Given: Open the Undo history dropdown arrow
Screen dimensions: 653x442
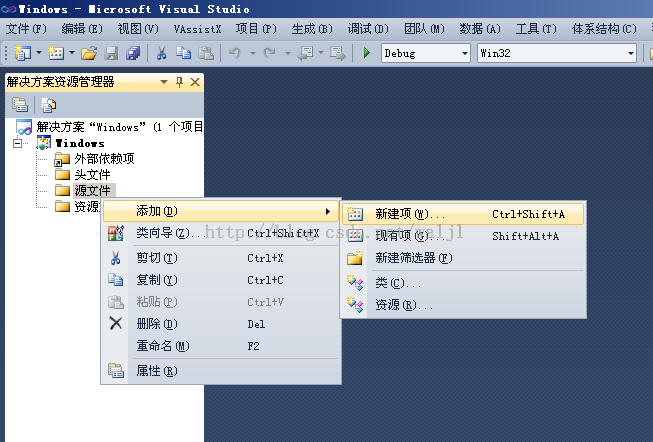Looking at the screenshot, I should [x=252, y=53].
